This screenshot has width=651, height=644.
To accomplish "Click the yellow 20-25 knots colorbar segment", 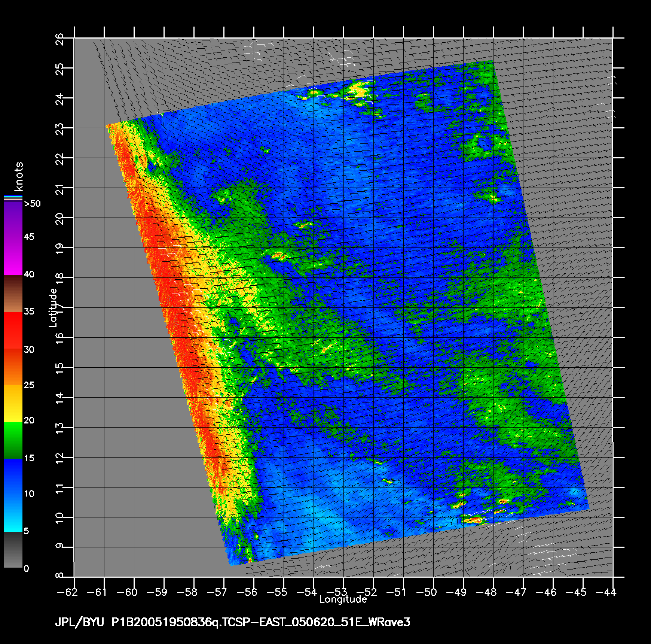I will tap(13, 404).
